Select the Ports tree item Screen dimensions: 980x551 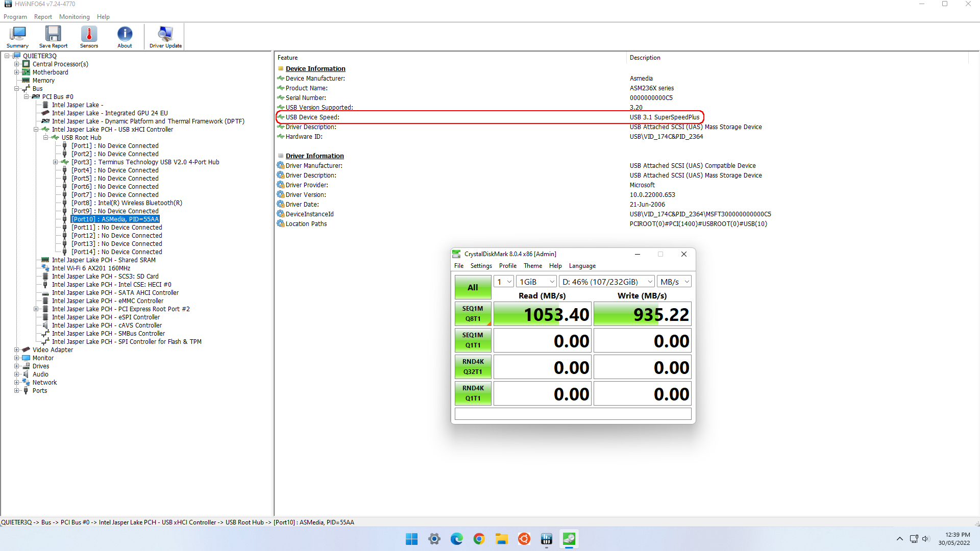pyautogui.click(x=40, y=391)
